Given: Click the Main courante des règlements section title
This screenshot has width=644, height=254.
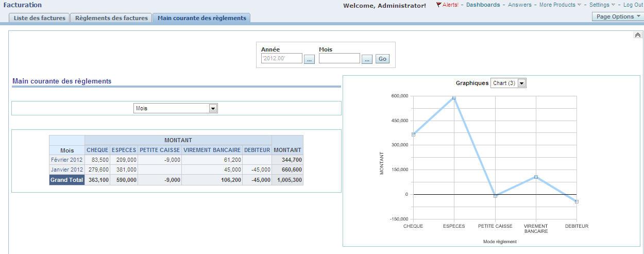Looking at the screenshot, I should coord(62,81).
